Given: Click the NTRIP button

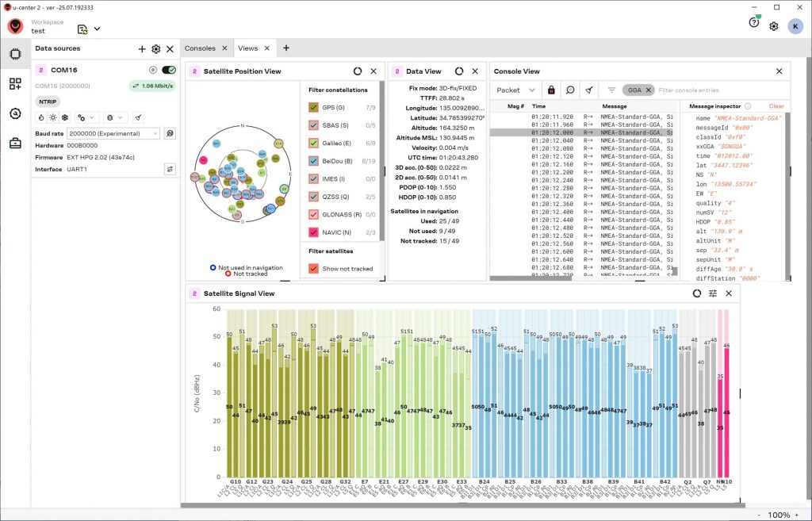Looking at the screenshot, I should pos(48,102).
